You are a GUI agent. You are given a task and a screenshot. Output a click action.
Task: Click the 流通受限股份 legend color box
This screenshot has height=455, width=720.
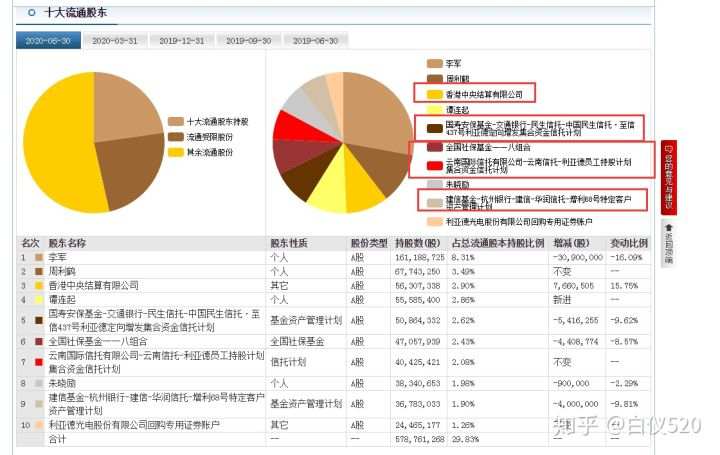coord(175,137)
